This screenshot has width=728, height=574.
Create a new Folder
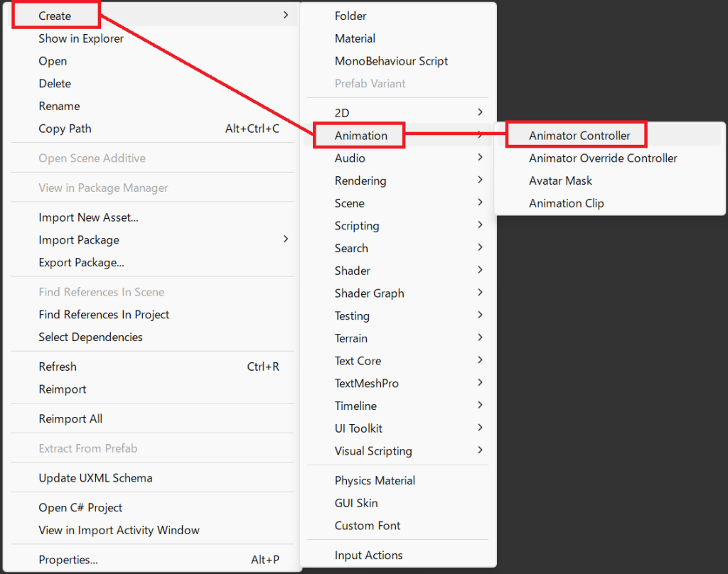coord(350,16)
